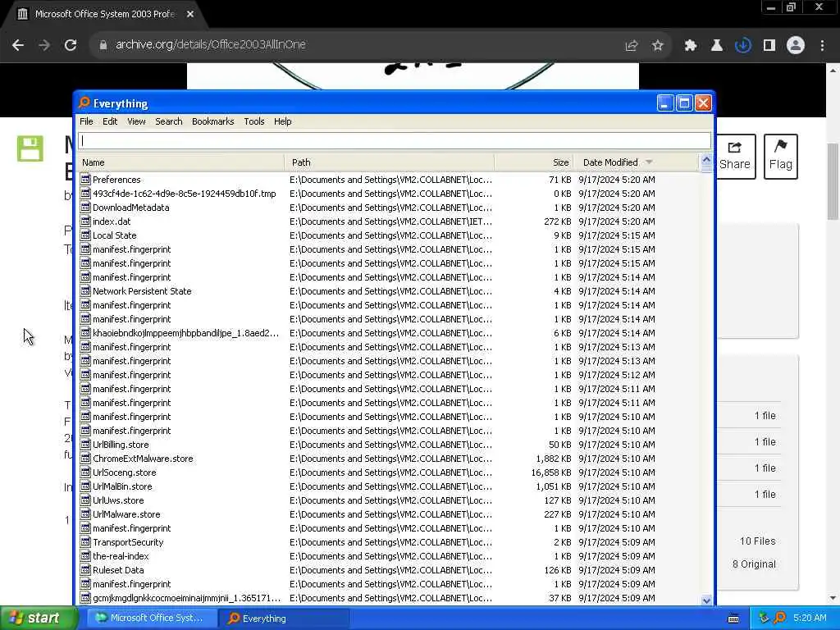Click the file icon beside TransportSecurity
Screen dimensions: 840x630
(x=85, y=541)
